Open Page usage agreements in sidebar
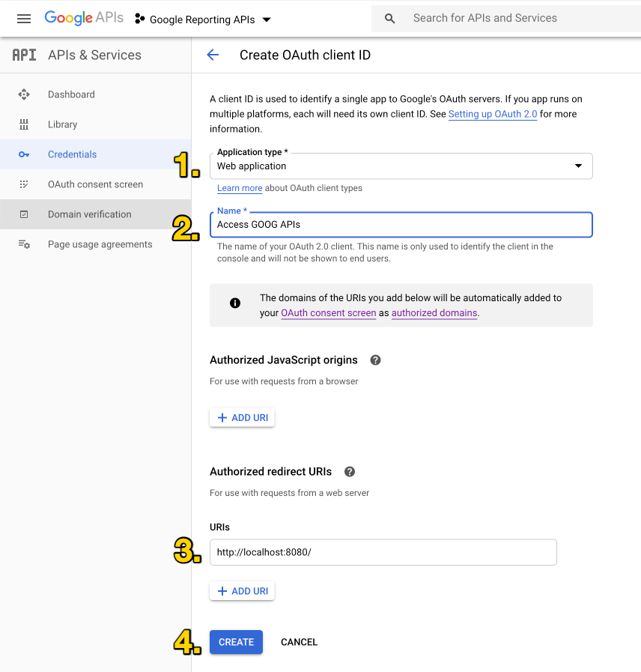 click(96, 244)
